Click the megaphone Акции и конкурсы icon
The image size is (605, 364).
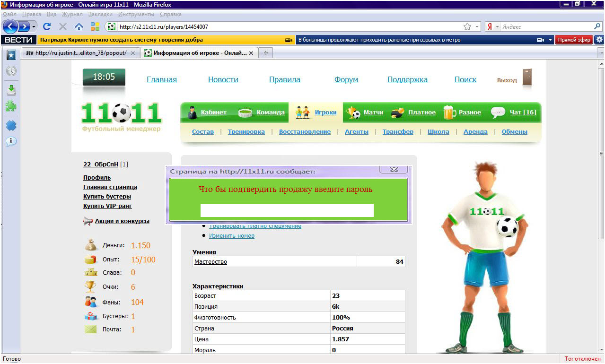click(x=88, y=221)
